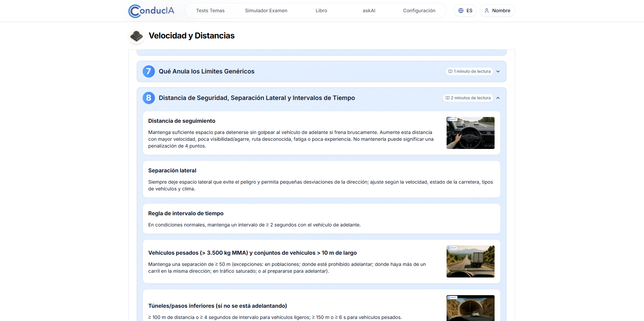The height and width of the screenshot is (321, 644).
Task: Click the user profile icon beside Nombre
Action: (x=487, y=11)
